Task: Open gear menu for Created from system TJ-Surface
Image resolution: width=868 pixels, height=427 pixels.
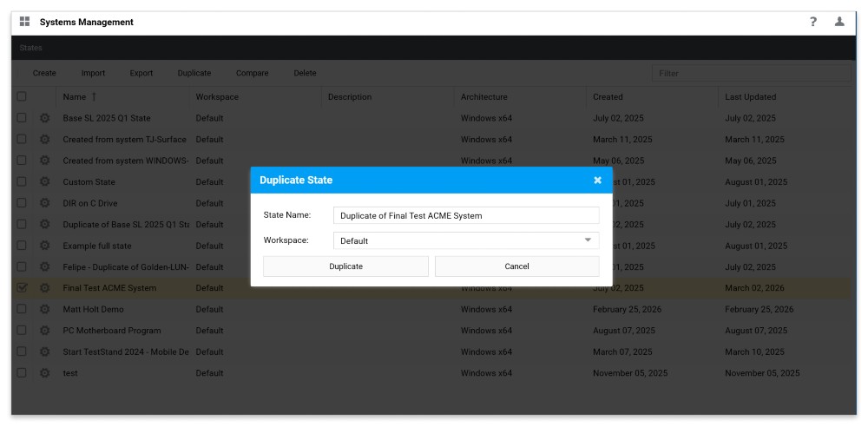Action: pos(45,139)
